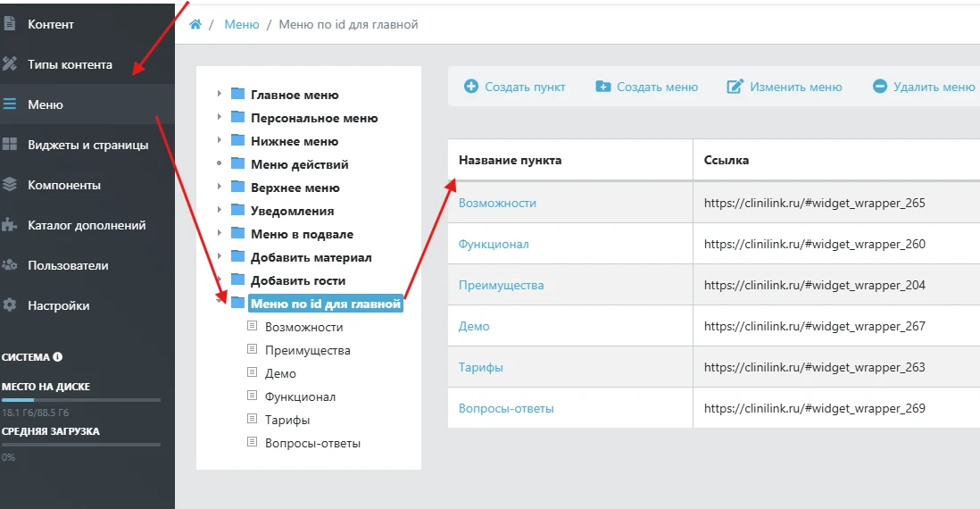The width and height of the screenshot is (980, 509).
Task: Click the folder icon of Уведомления
Action: pos(237,210)
